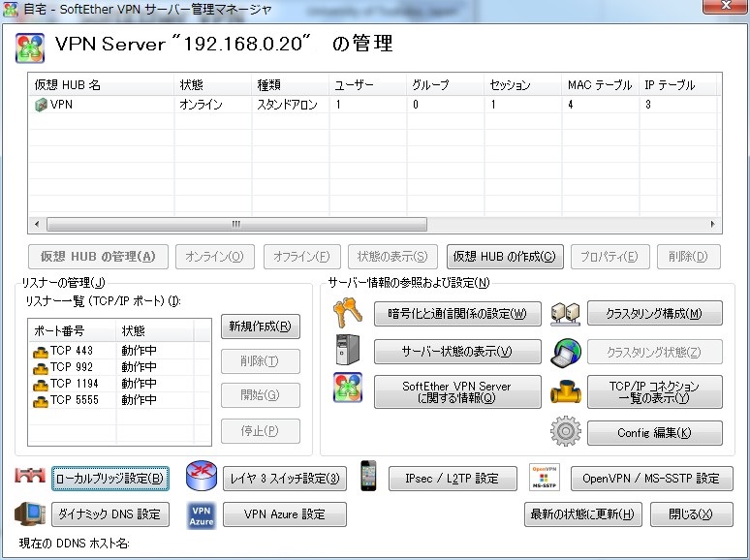Sort by 種類 column header

tap(291, 85)
